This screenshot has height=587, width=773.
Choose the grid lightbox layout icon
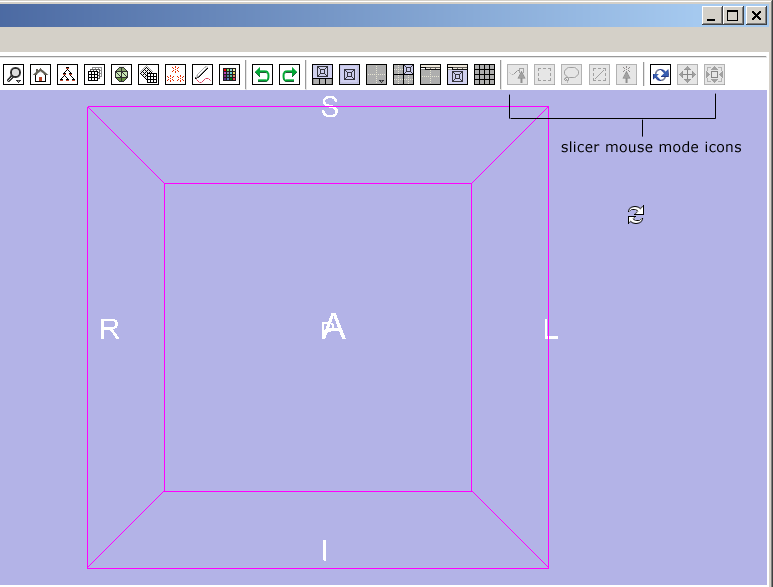(x=485, y=74)
